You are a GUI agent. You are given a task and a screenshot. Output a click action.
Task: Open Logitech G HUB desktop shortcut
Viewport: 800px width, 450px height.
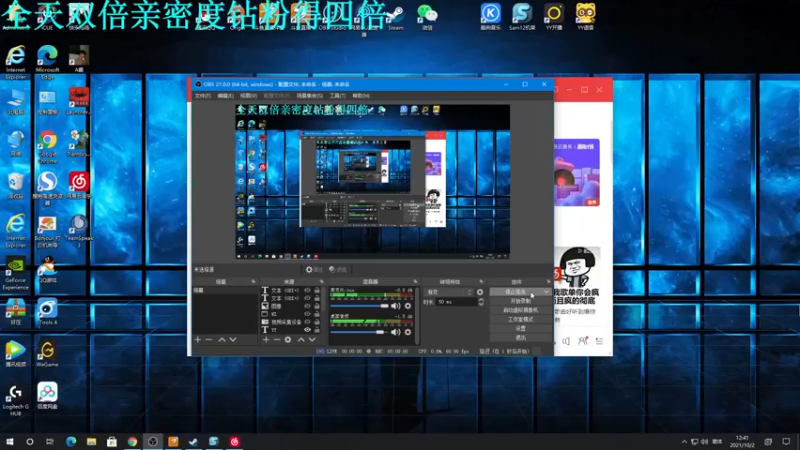pos(16,401)
